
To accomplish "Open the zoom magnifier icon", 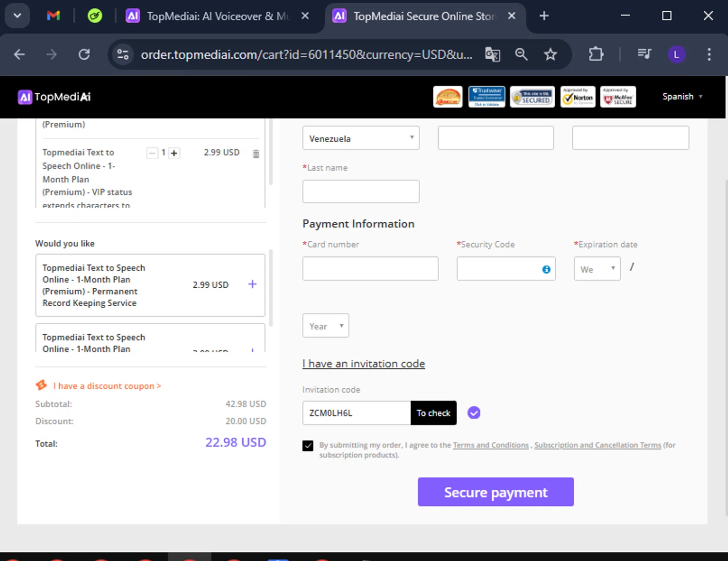I will click(x=521, y=54).
